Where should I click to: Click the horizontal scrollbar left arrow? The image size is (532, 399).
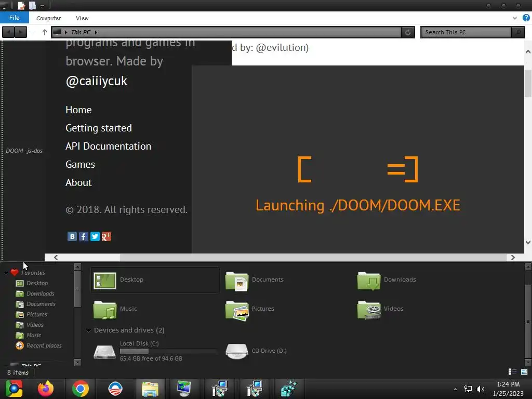[56, 258]
